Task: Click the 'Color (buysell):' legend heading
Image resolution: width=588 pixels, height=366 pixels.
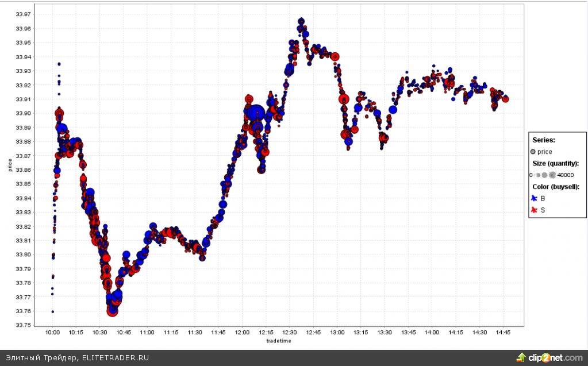Action: pos(556,187)
